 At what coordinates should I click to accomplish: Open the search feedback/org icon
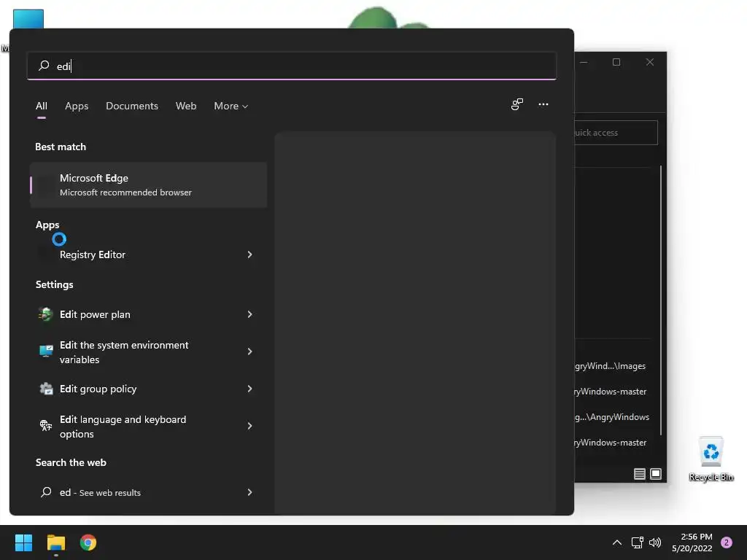517,104
